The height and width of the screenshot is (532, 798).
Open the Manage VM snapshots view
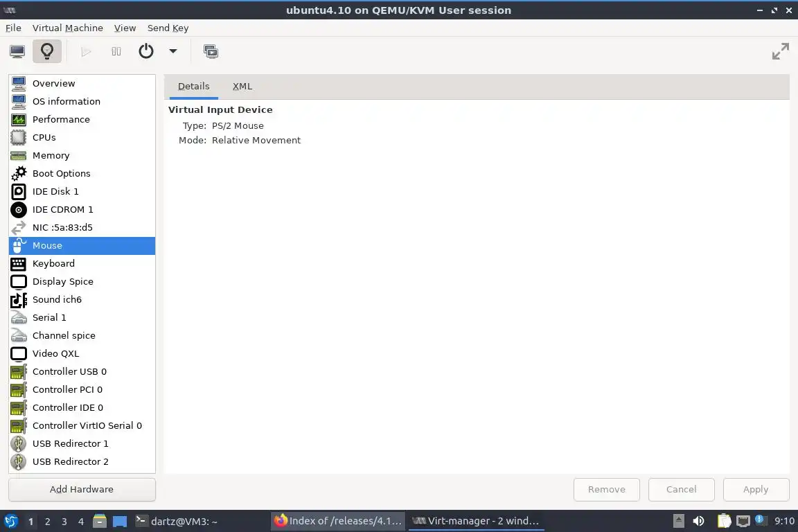[x=211, y=51]
